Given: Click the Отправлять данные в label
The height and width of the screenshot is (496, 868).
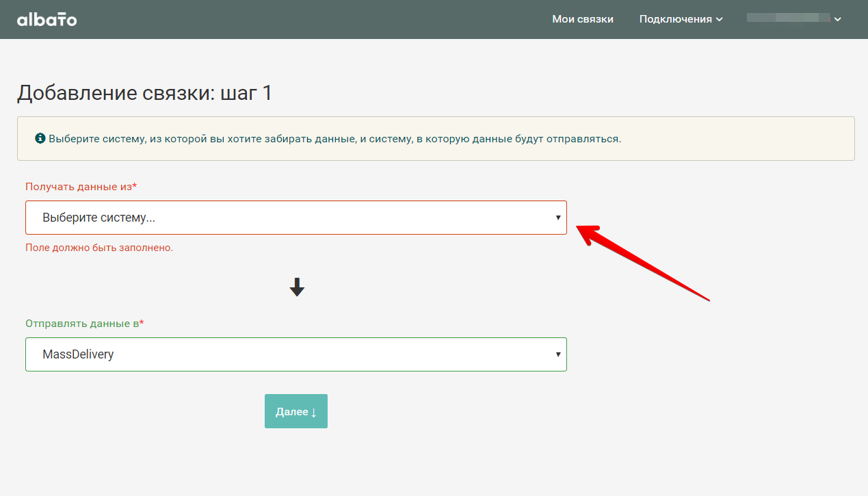Looking at the screenshot, I should pos(82,324).
